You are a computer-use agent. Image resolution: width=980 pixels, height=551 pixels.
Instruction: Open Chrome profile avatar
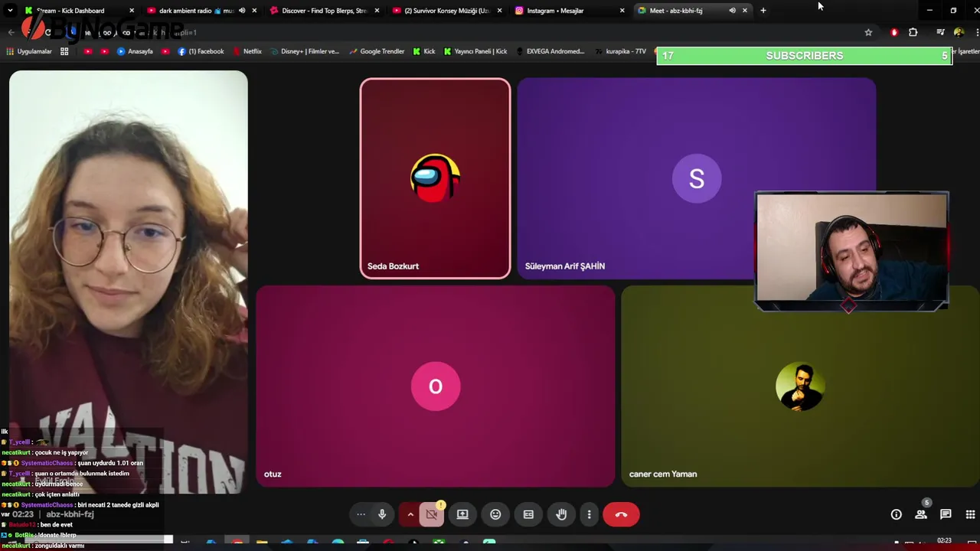959,32
